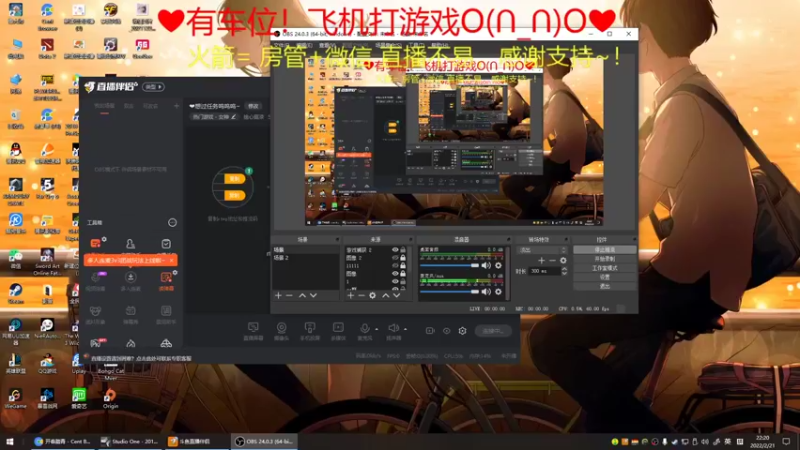Expand speaker device arrow in 直播伴侣

(405, 330)
